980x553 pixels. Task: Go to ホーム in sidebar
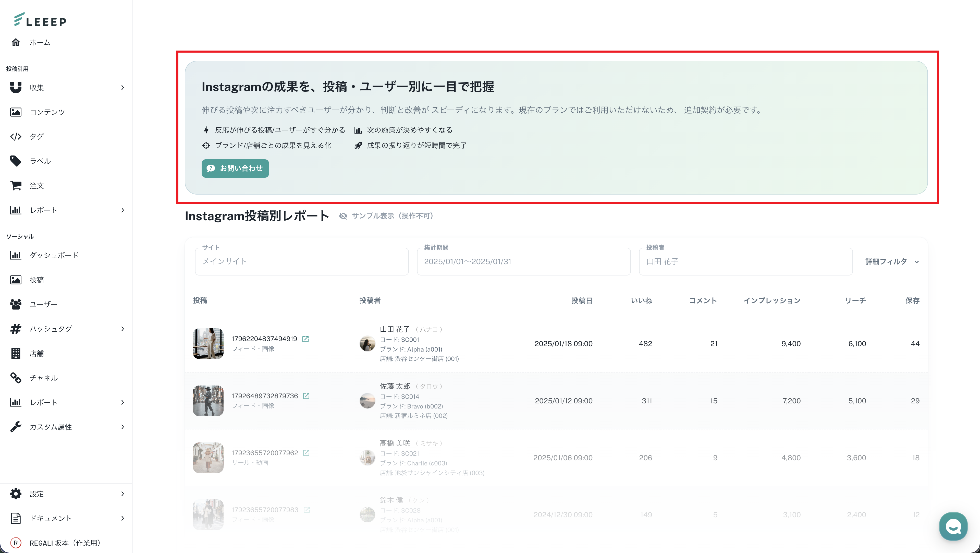tap(40, 43)
